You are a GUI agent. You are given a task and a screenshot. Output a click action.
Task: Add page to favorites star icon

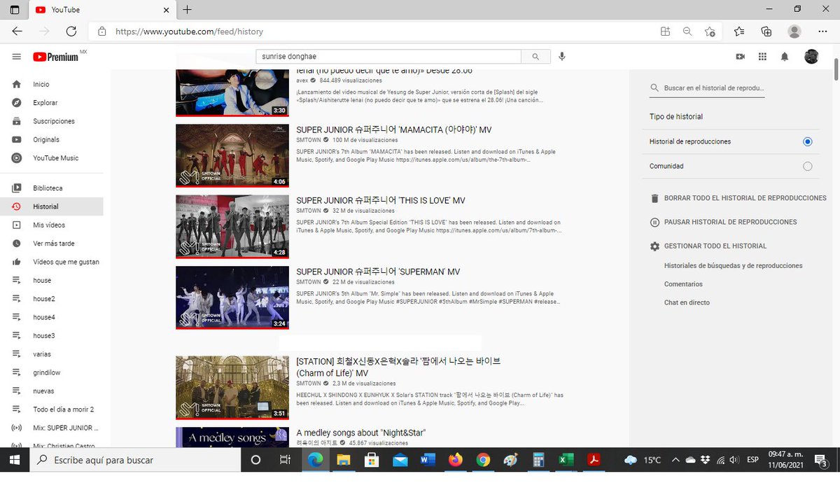pos(710,31)
